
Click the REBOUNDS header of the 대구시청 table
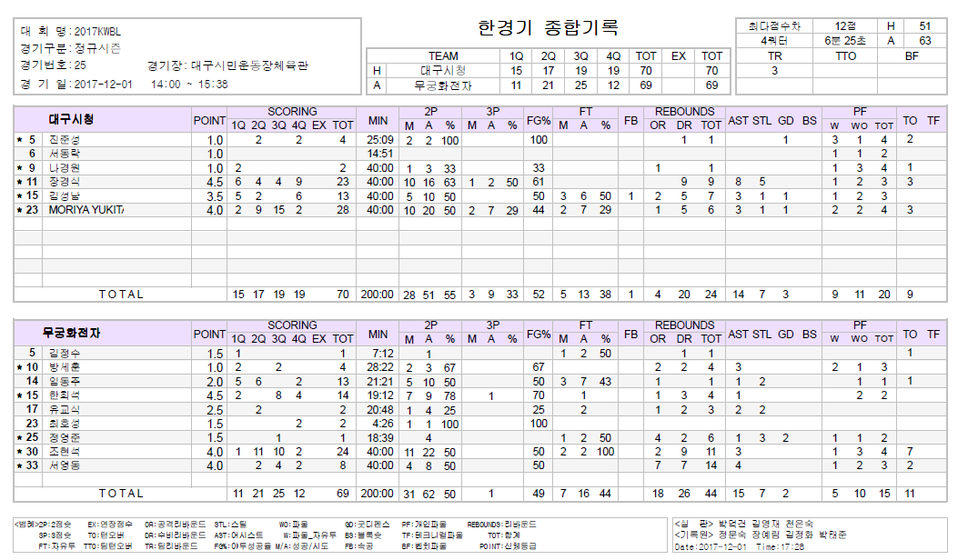[685, 112]
